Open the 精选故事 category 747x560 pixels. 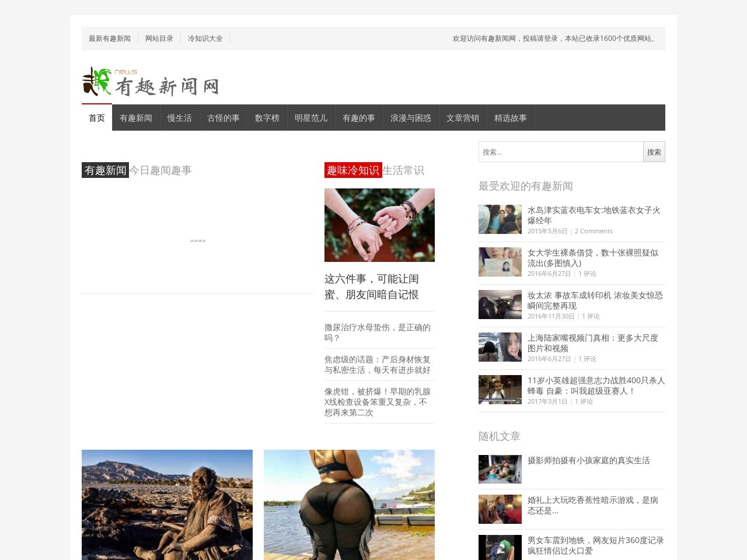pos(511,117)
